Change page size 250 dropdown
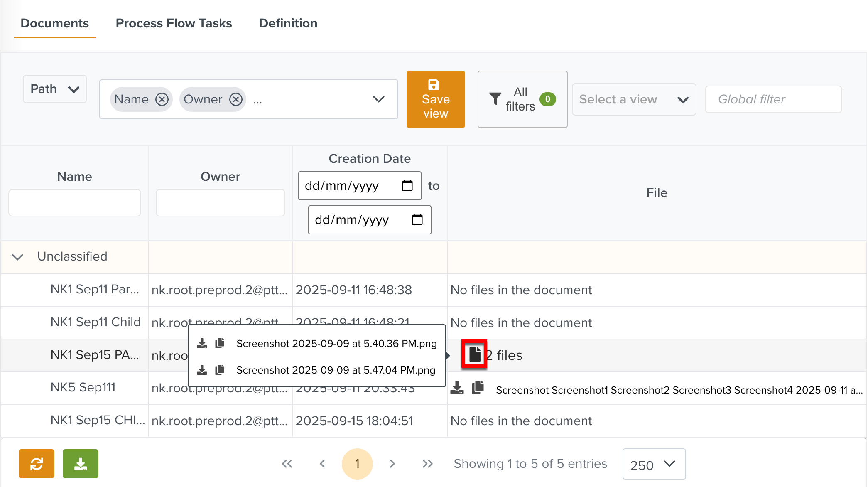Image resolution: width=868 pixels, height=487 pixels. (654, 464)
